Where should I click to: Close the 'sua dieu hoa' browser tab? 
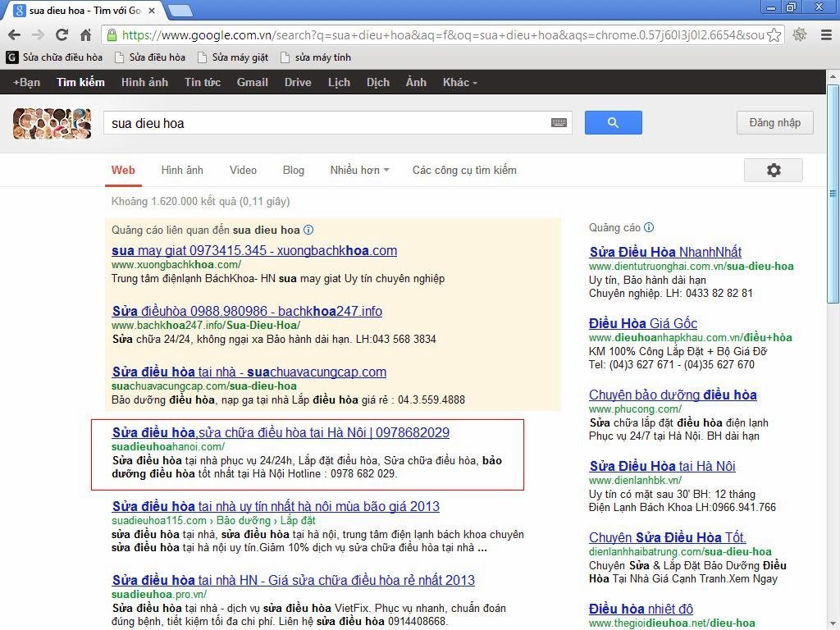[152, 10]
